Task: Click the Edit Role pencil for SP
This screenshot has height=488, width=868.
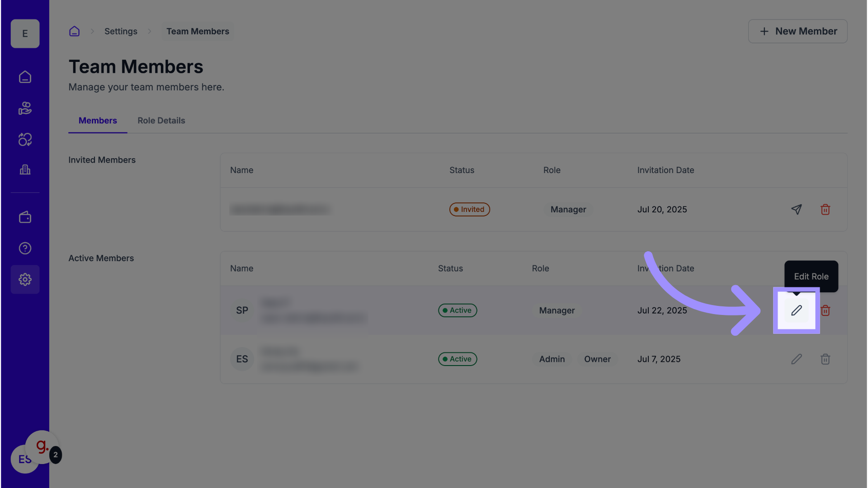Action: coord(797,310)
